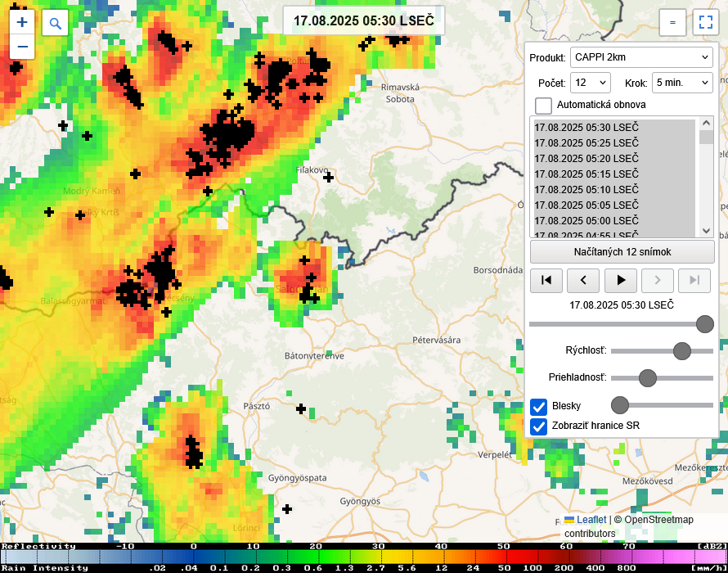Open the Leaflet attribution link
728x573 pixels.
tap(591, 520)
